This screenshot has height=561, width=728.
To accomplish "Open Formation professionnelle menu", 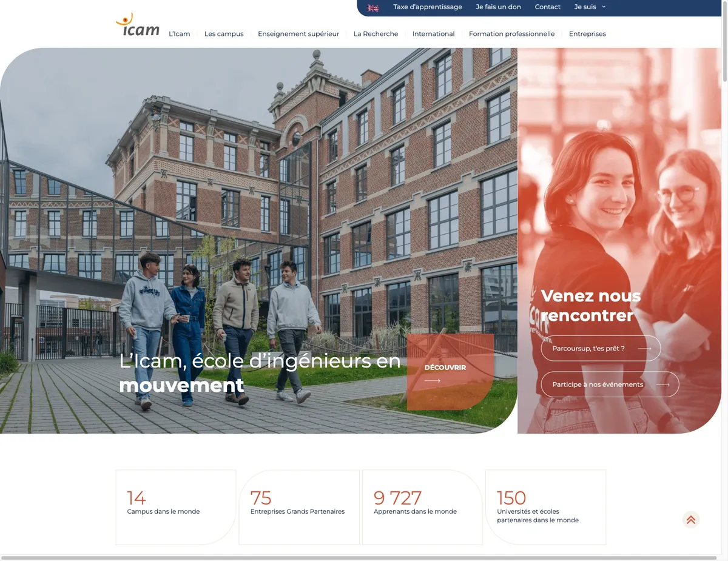I will coord(512,34).
